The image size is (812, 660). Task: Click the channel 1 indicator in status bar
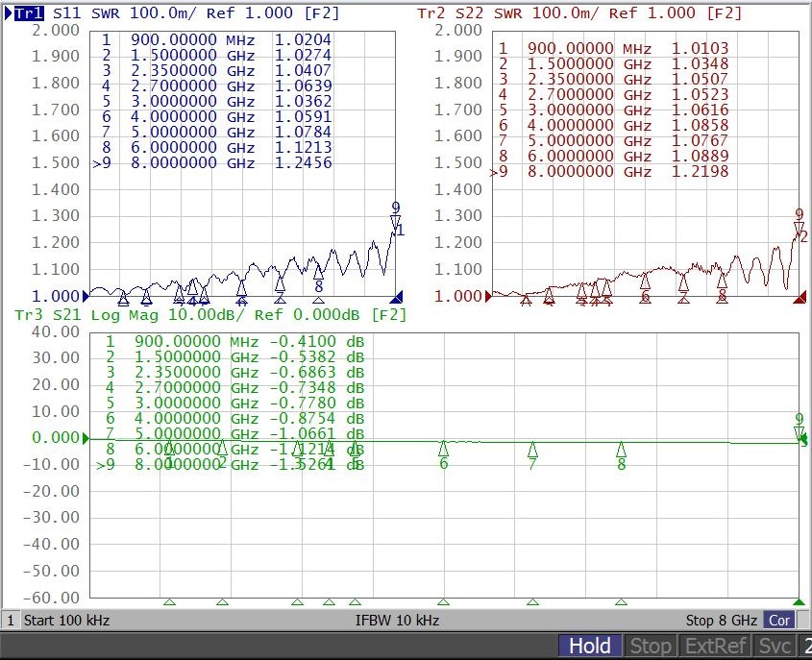pos(11,621)
